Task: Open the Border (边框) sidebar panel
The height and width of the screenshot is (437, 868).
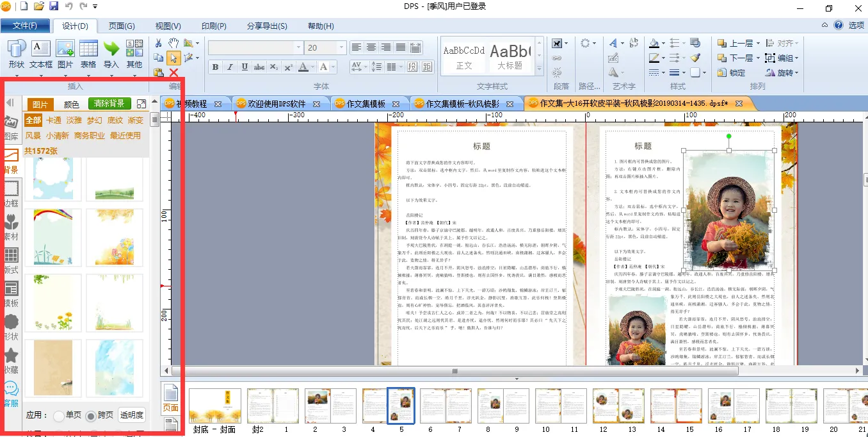Action: point(11,193)
